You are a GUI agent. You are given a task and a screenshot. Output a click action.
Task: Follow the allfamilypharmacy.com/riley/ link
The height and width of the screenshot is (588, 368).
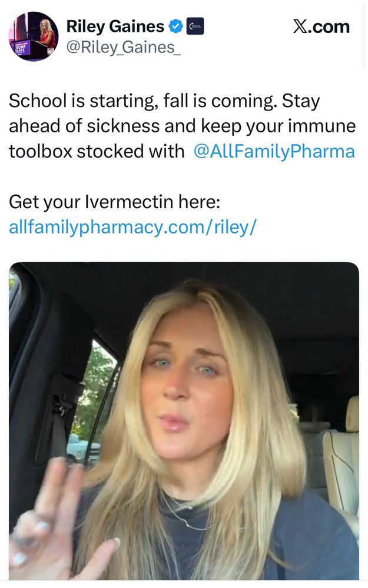[x=132, y=227]
